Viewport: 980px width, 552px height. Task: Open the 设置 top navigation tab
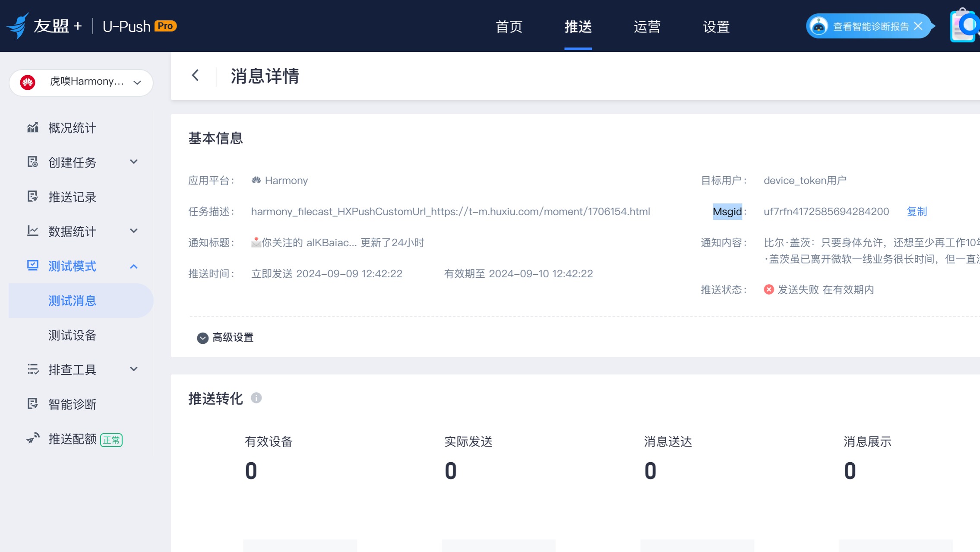point(716,26)
